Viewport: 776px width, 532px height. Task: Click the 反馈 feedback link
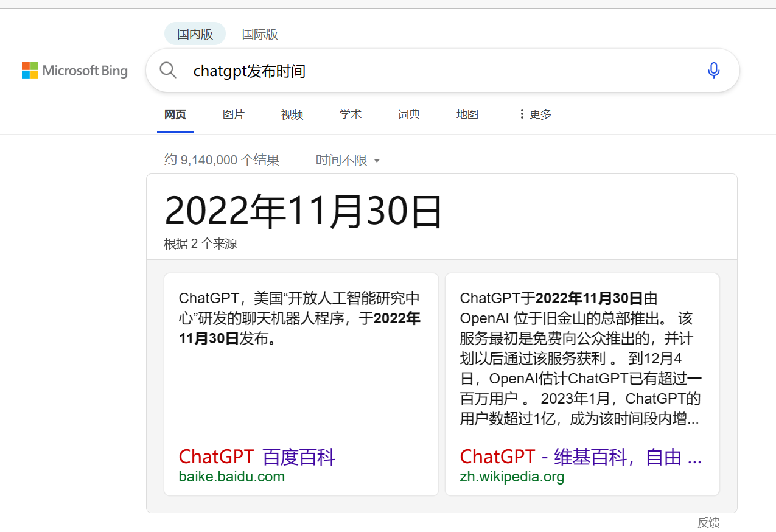click(x=708, y=522)
